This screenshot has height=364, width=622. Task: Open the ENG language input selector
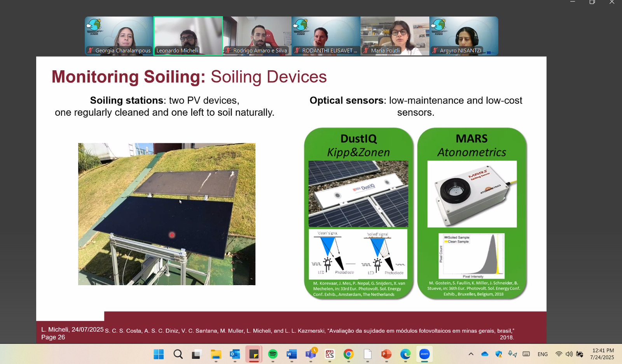point(542,354)
